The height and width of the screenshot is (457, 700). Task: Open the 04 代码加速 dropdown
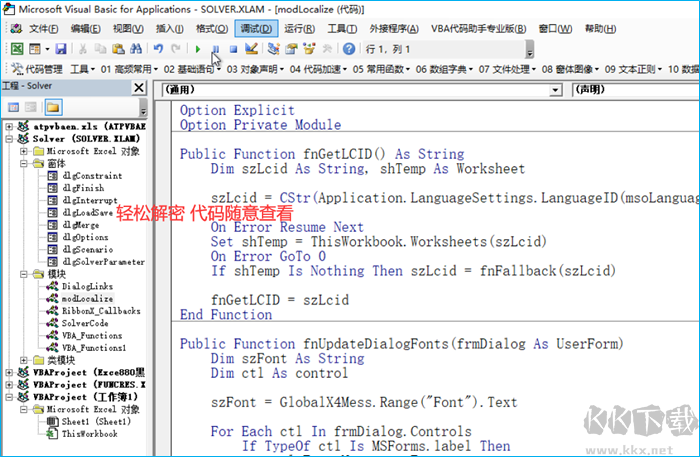318,69
